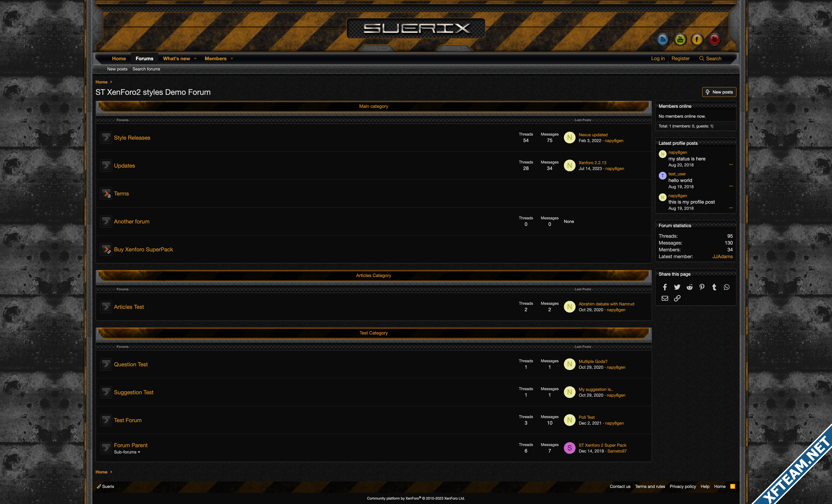The height and width of the screenshot is (504, 832).
Task: Open the Members tab
Action: pyautogui.click(x=215, y=59)
